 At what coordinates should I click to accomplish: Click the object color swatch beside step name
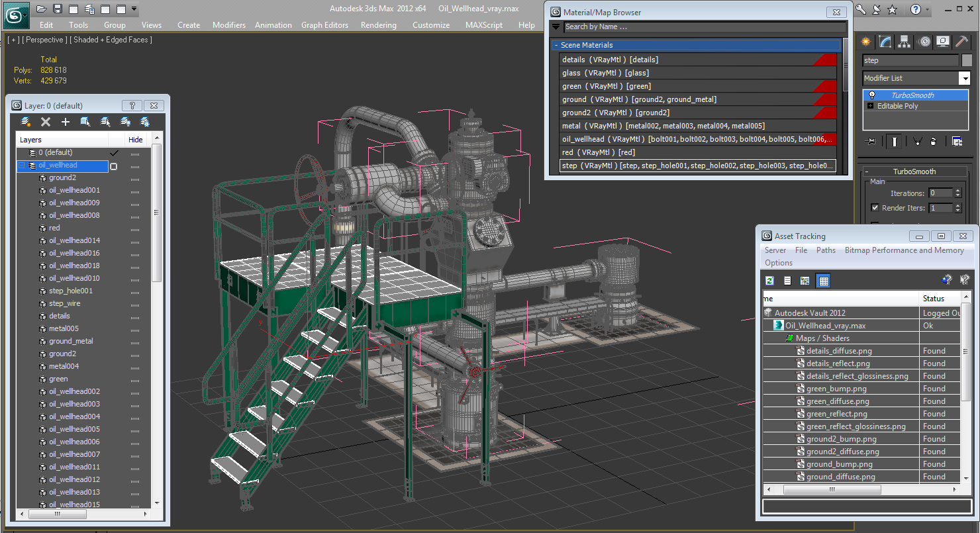coord(967,60)
